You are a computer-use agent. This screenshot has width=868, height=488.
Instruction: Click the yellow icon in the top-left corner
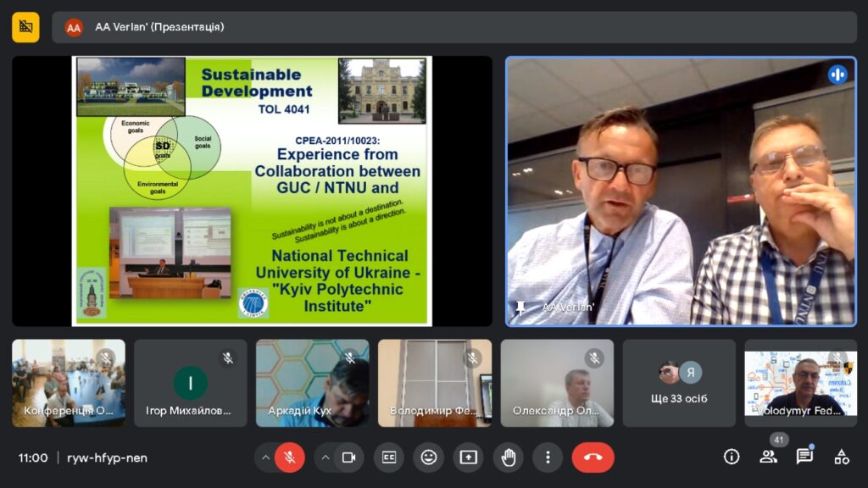25,27
